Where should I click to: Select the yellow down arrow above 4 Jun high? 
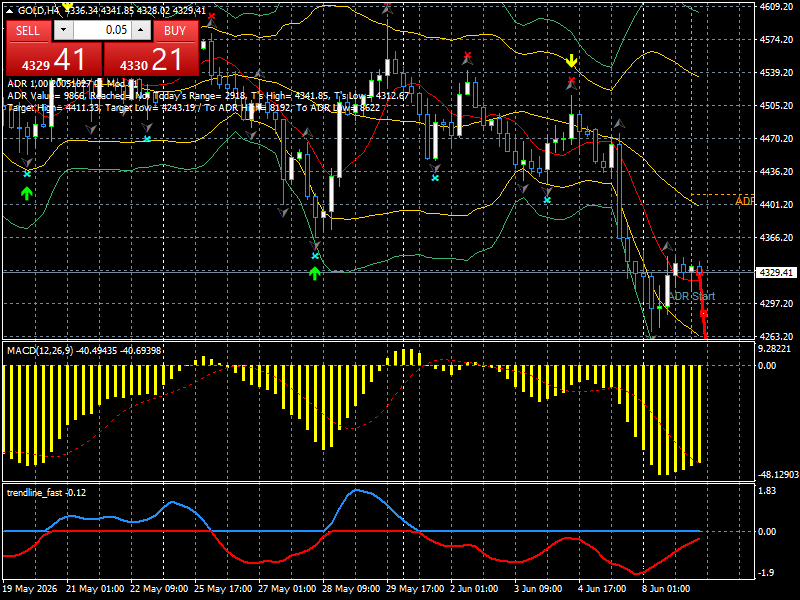[x=571, y=61]
